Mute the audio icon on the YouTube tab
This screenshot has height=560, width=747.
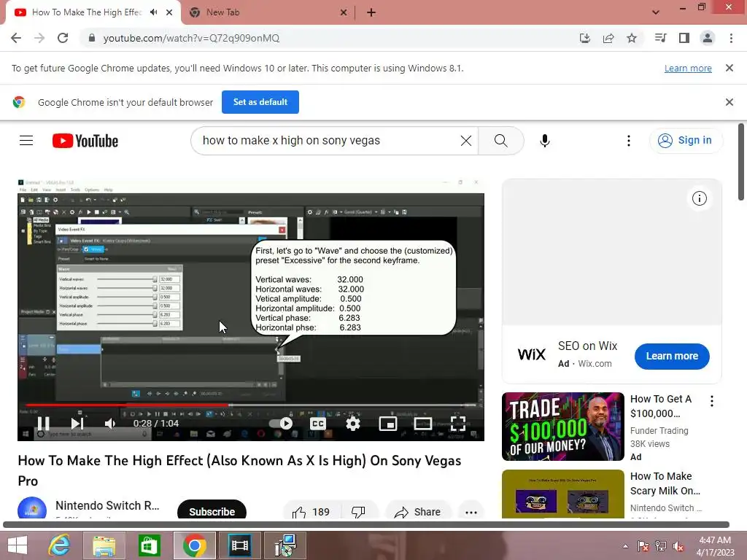pyautogui.click(x=153, y=12)
